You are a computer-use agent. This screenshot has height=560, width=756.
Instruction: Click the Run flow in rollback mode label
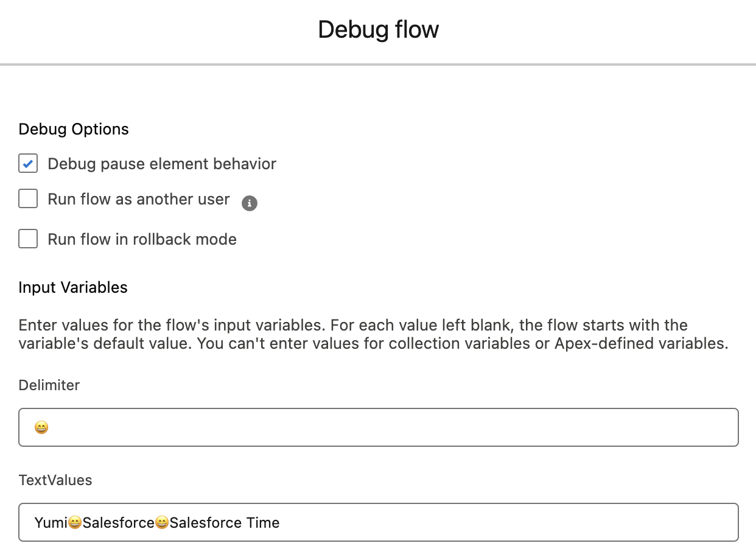(x=141, y=239)
